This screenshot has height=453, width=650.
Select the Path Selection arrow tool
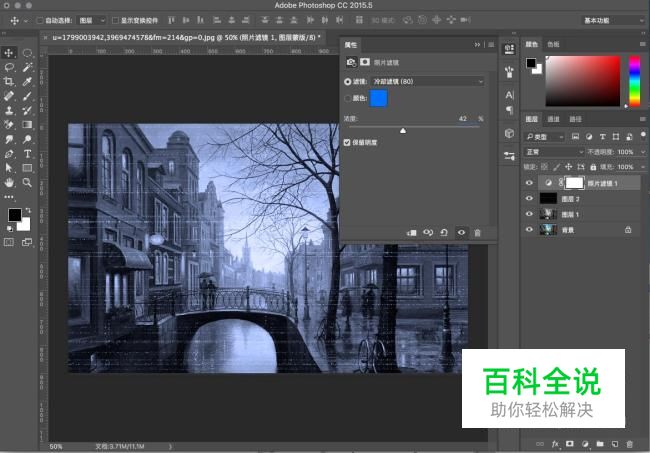(9, 168)
